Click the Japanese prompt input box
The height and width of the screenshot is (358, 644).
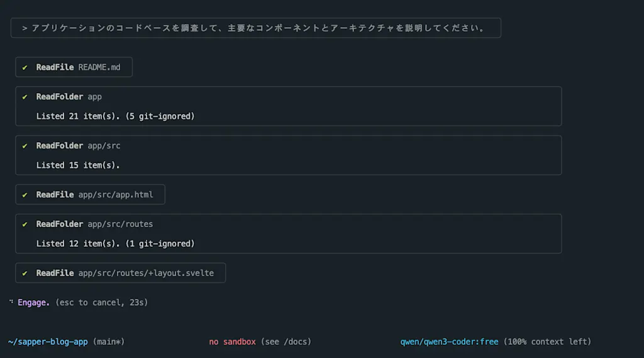tap(255, 28)
